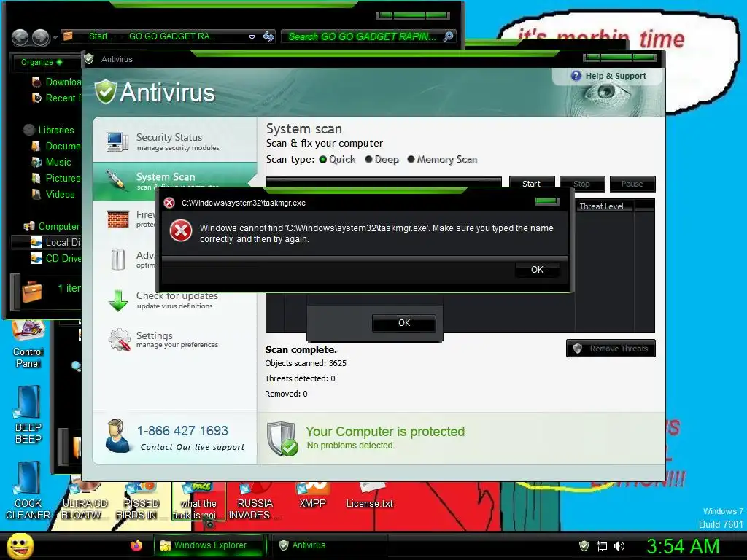
Task: Open Help & Support
Action: tap(608, 76)
